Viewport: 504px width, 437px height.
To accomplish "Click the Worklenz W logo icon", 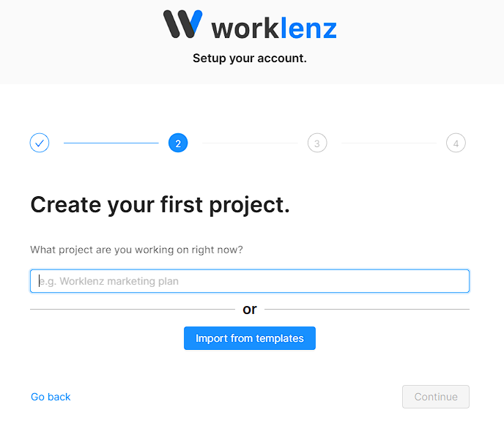I will click(x=182, y=24).
